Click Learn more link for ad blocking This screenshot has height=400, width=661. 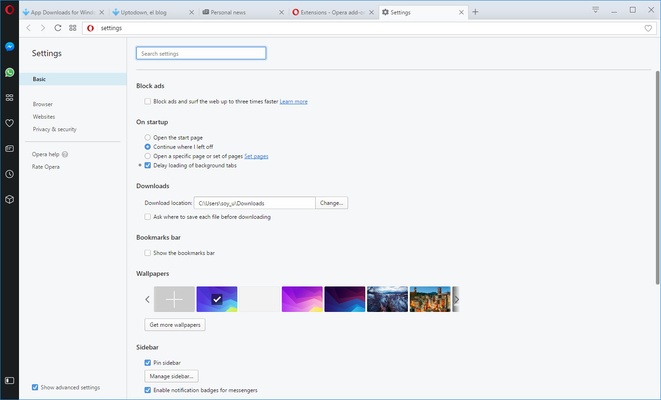pyautogui.click(x=293, y=102)
